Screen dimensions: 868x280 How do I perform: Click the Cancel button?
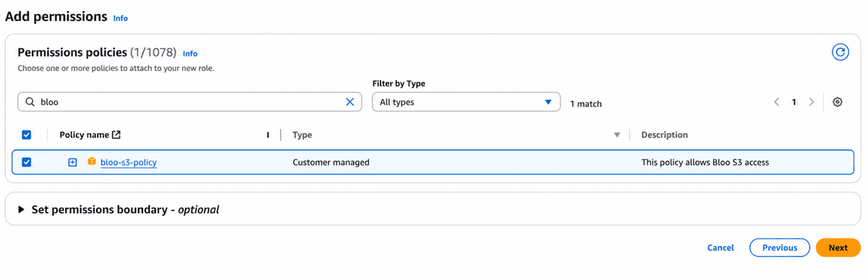720,247
